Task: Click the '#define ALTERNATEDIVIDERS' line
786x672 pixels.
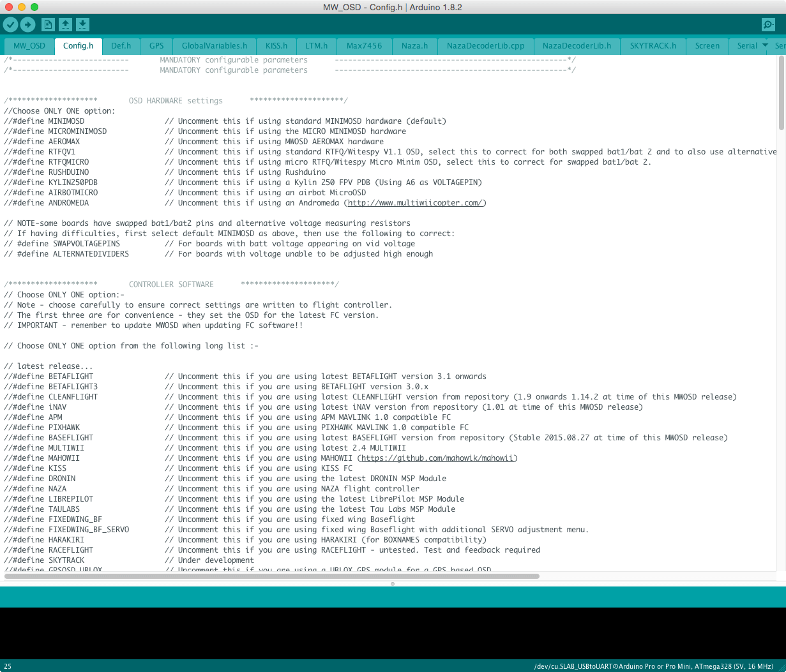Action: click(x=218, y=254)
